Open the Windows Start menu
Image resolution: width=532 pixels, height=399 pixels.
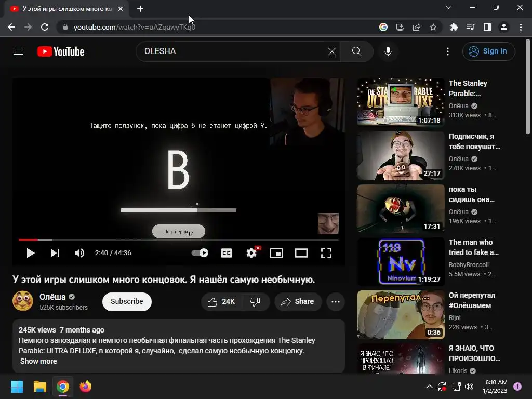[17, 387]
